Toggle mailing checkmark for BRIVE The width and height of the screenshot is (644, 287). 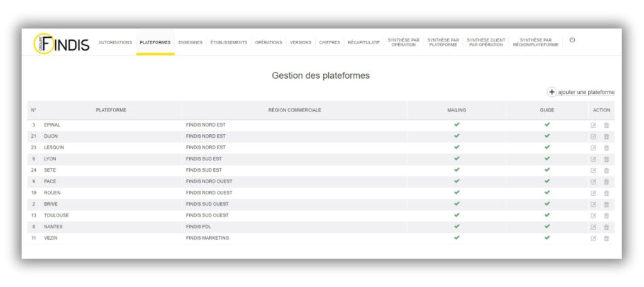coord(457,204)
